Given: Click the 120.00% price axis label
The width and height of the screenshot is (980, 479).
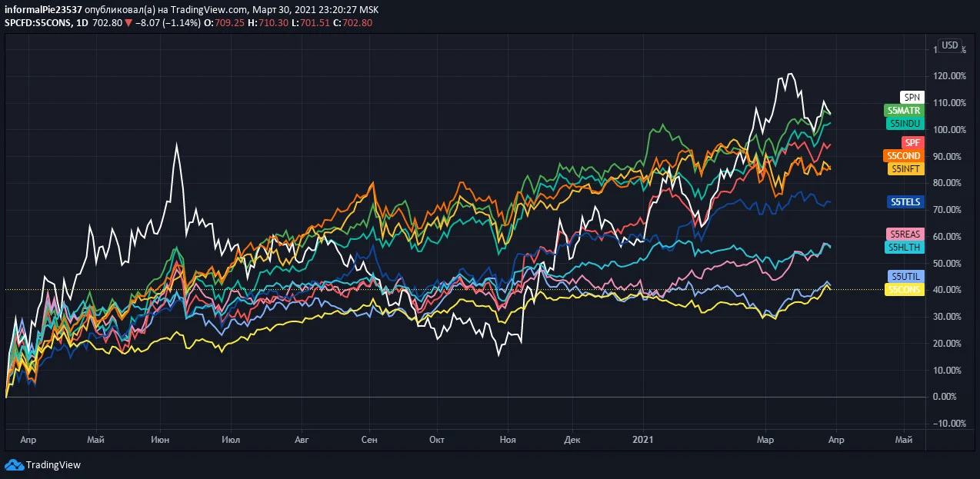Looking at the screenshot, I should 949,76.
